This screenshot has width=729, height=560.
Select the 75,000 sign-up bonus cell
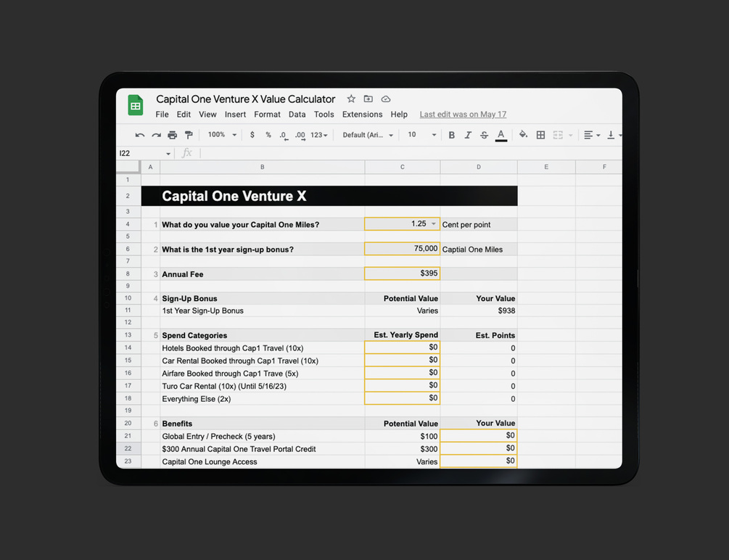(402, 249)
